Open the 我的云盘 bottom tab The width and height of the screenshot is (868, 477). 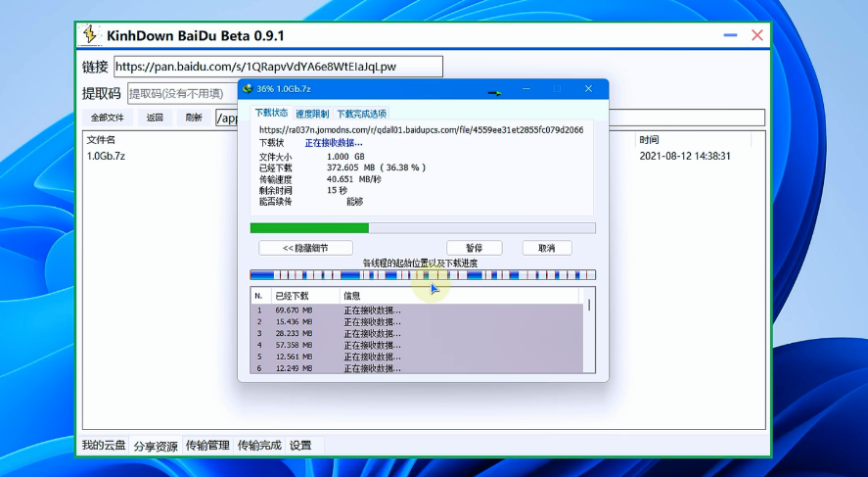tap(104, 445)
